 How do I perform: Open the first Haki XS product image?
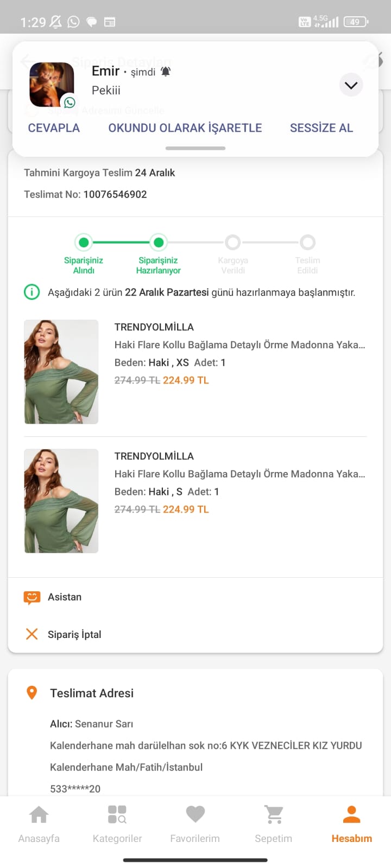tap(61, 372)
